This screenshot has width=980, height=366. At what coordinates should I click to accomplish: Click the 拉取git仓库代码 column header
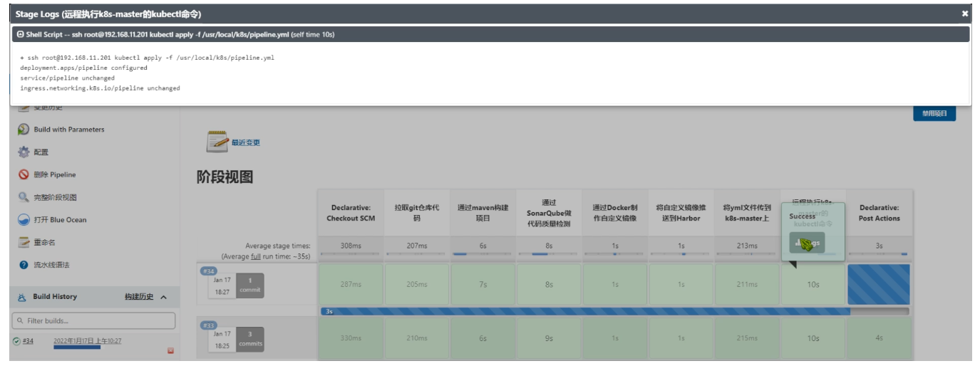[x=417, y=213]
